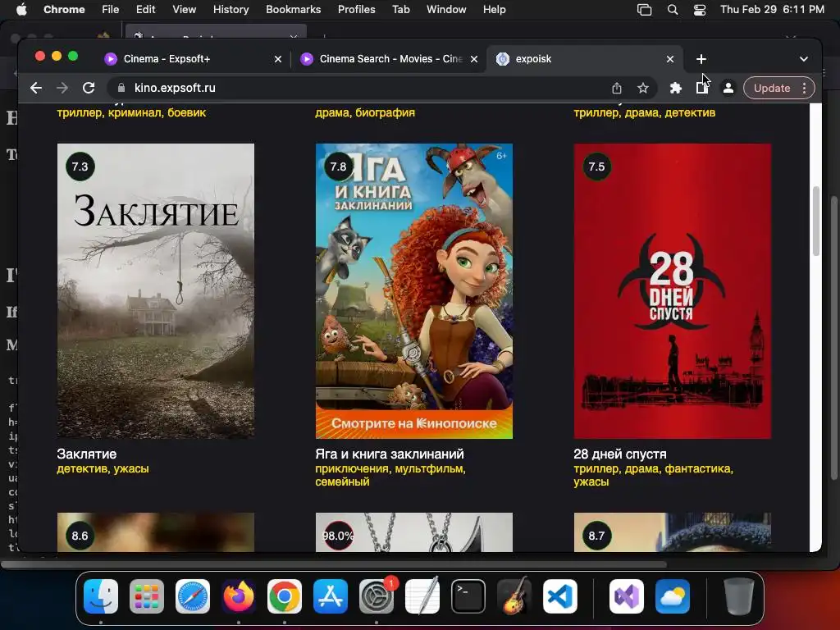This screenshot has height=630, width=840.
Task: Click the 8.6 rating badge in bottom row
Action: point(80,535)
